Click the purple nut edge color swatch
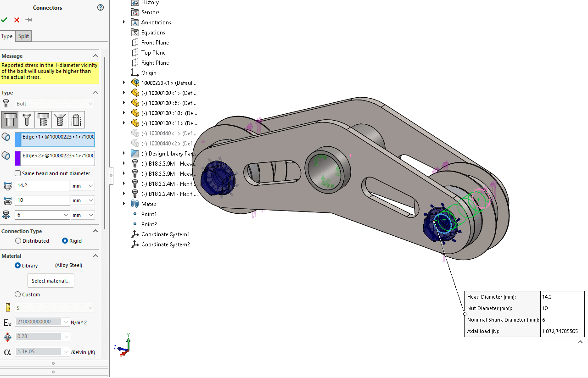This screenshot has height=378, width=588. click(17, 158)
